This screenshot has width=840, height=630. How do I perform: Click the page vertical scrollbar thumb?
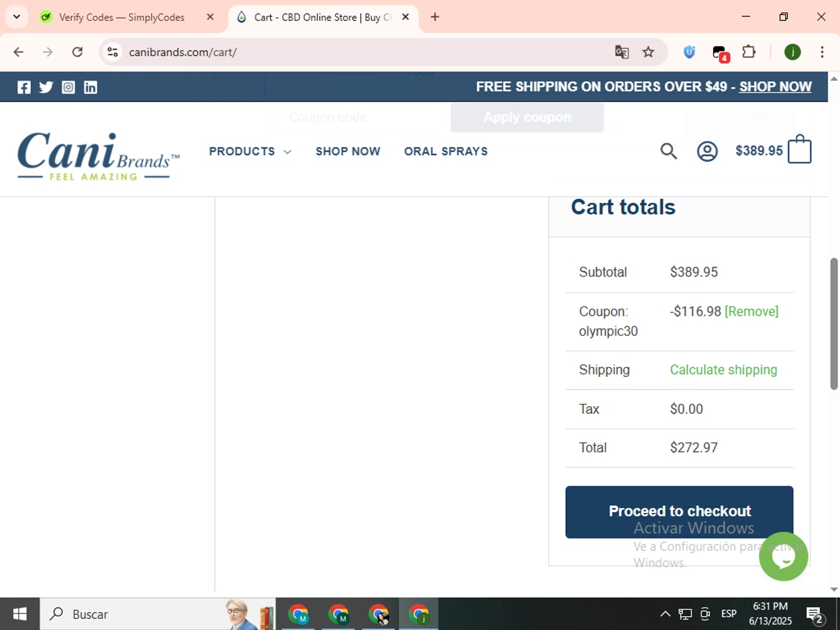[834, 324]
